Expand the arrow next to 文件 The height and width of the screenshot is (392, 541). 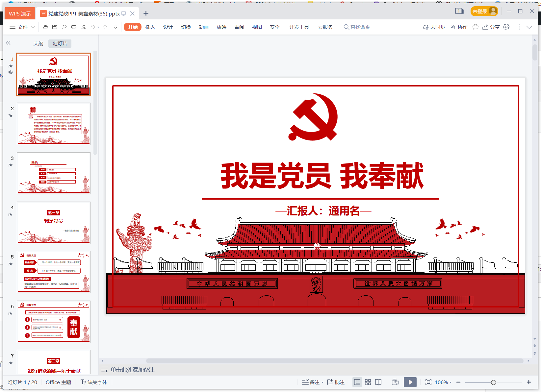(x=33, y=27)
